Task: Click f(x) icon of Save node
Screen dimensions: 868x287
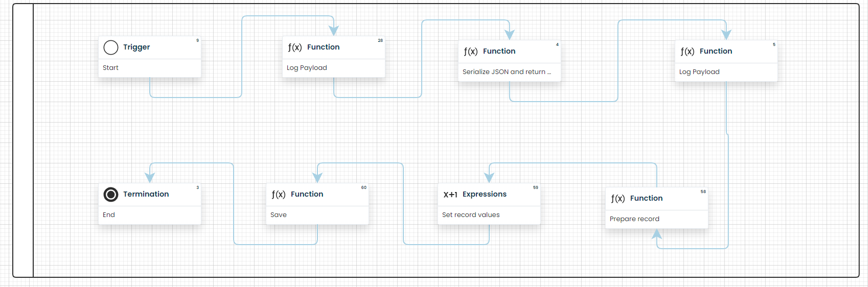Action: (279, 195)
